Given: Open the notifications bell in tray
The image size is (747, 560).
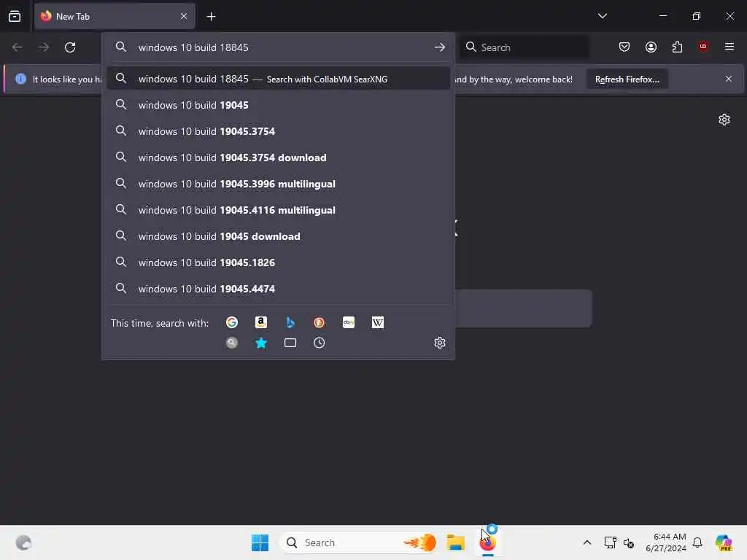Looking at the screenshot, I should [x=697, y=542].
